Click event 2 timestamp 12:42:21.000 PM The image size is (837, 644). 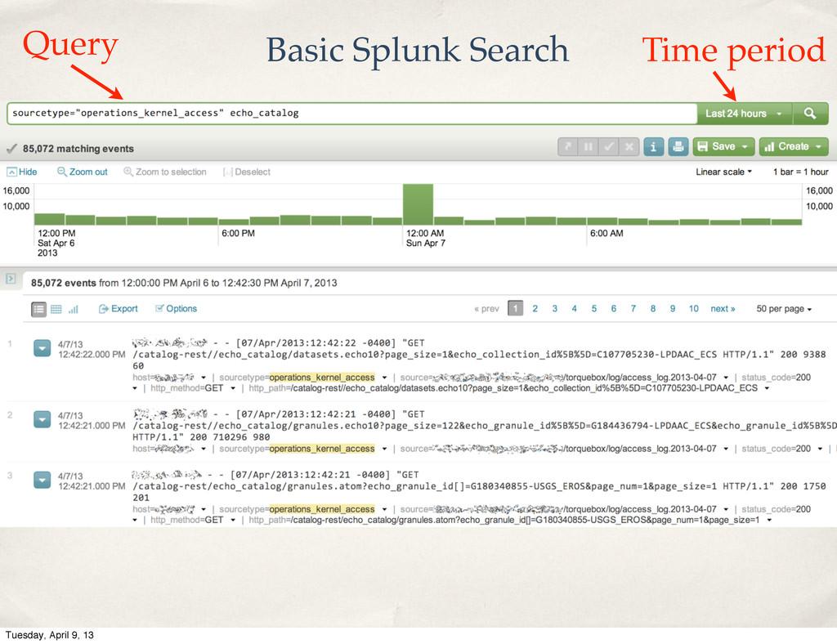coord(92,425)
